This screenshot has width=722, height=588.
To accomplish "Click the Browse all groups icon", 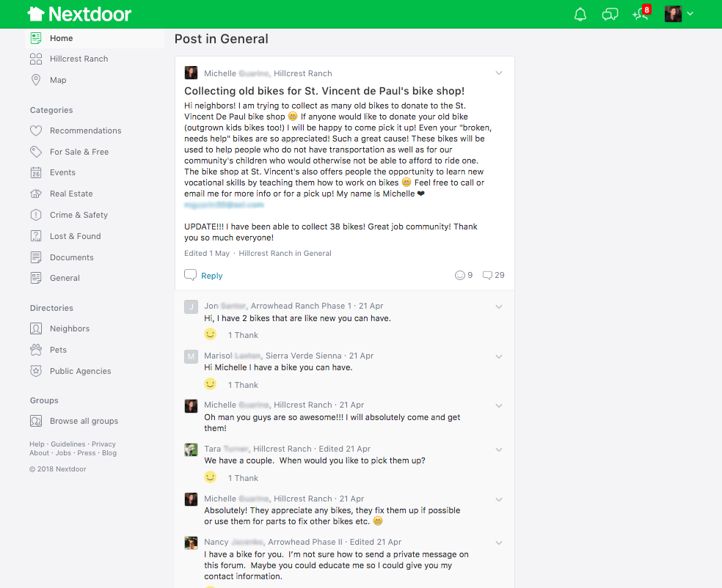I will (x=36, y=421).
